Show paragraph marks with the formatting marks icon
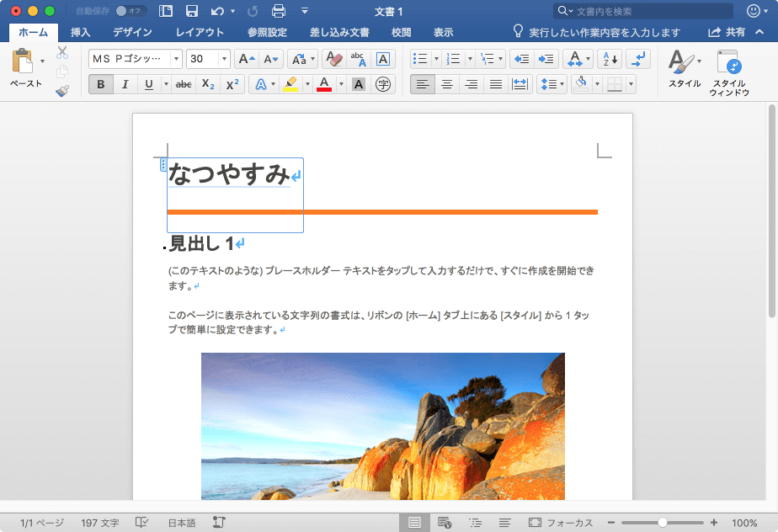Image resolution: width=778 pixels, height=532 pixels. pyautogui.click(x=638, y=59)
